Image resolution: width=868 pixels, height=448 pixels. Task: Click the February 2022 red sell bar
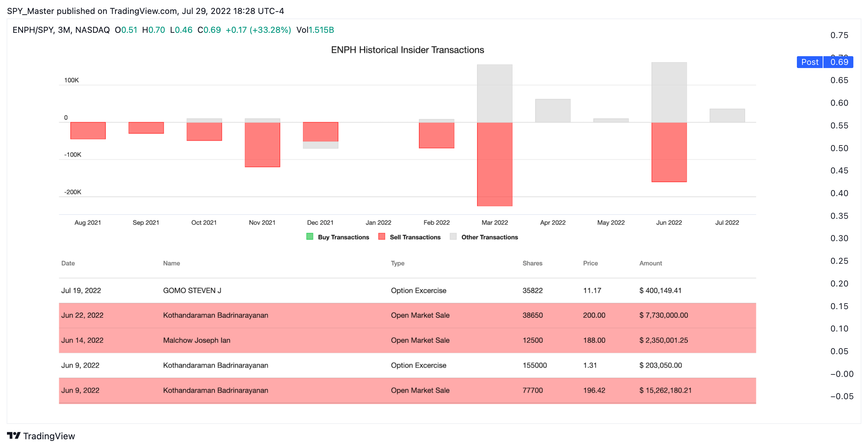tap(436, 135)
